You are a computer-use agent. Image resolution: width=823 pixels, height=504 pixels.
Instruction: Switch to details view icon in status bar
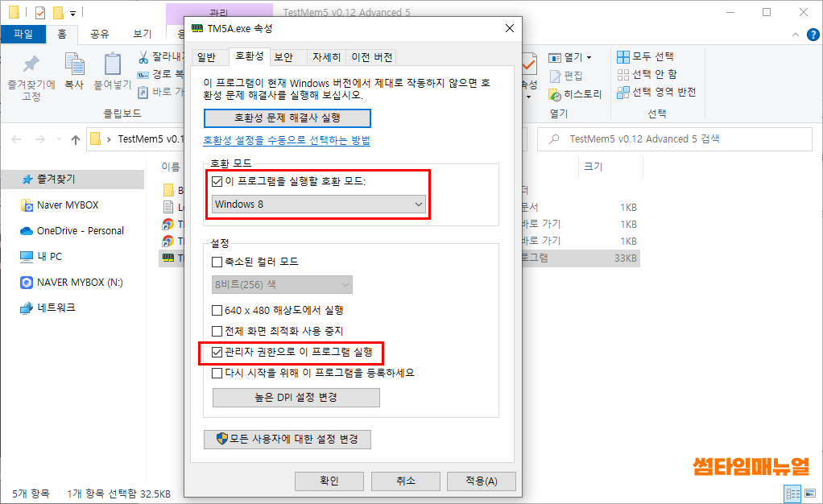pos(792,494)
